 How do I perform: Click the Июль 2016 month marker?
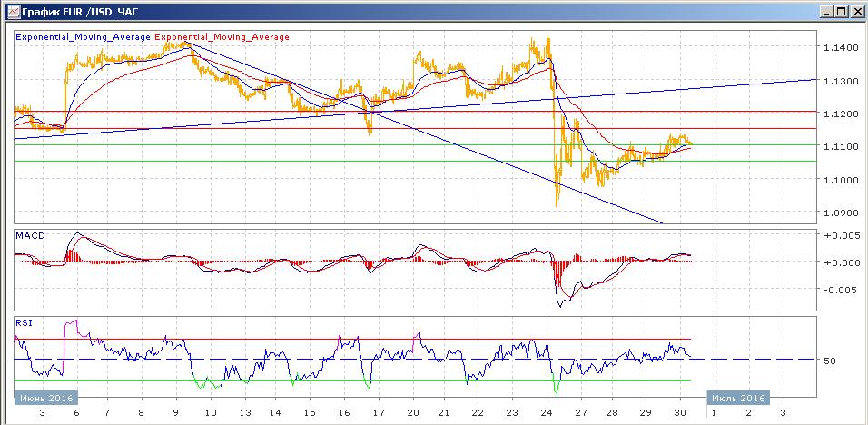point(738,398)
